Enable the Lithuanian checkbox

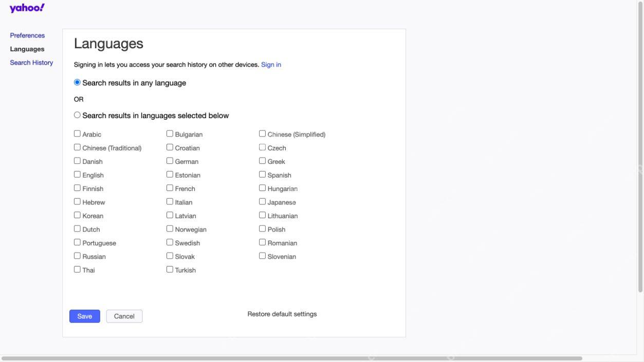tap(263, 215)
